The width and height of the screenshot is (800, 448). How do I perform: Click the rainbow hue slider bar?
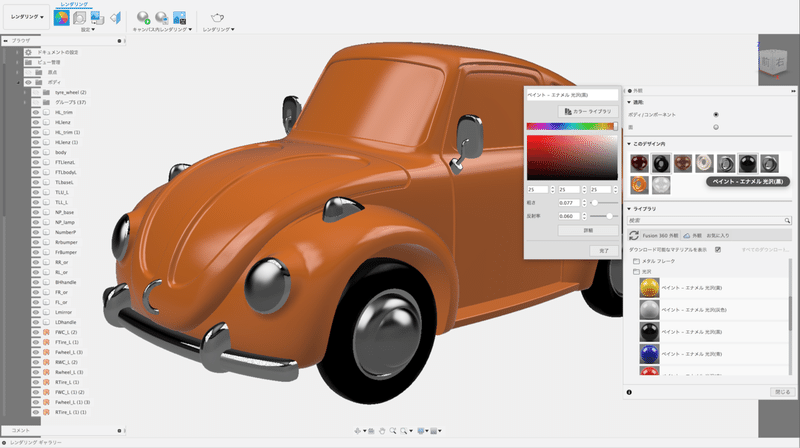(572, 126)
